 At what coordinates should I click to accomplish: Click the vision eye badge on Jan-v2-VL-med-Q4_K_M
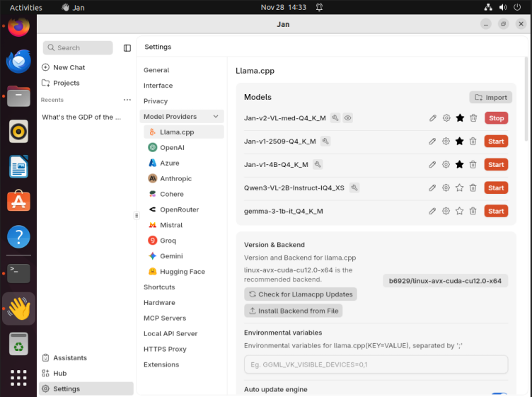click(x=348, y=117)
